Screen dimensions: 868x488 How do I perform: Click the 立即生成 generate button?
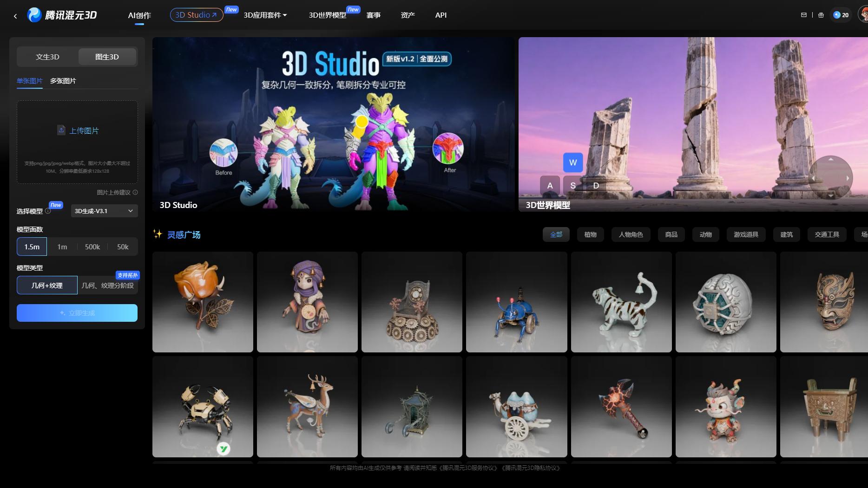point(77,313)
